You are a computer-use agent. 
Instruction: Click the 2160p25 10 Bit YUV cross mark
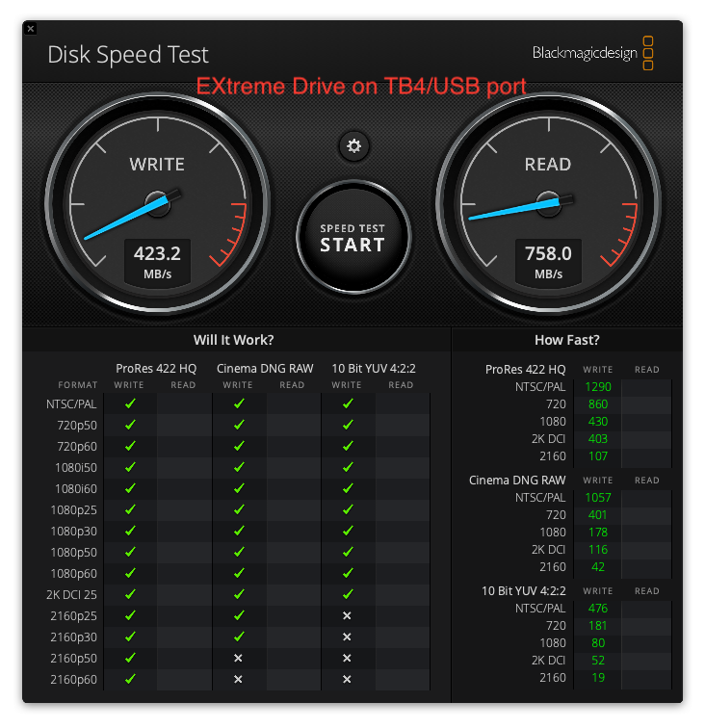347,615
